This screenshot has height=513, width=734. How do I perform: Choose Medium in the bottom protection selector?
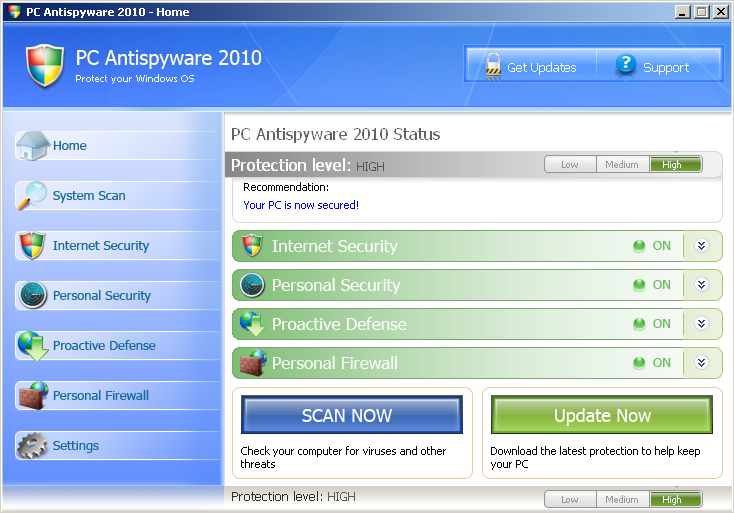(623, 499)
